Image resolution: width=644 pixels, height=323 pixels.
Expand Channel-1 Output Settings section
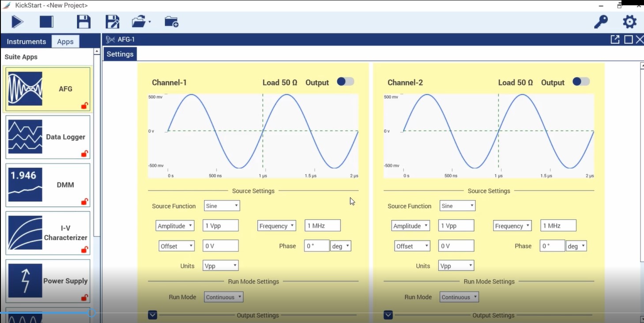point(153,315)
